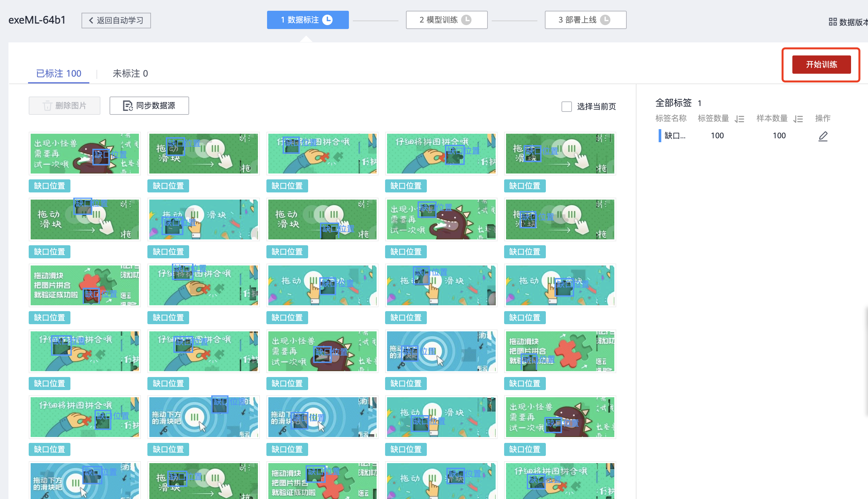Return to auto learning via back chevron

coord(91,21)
